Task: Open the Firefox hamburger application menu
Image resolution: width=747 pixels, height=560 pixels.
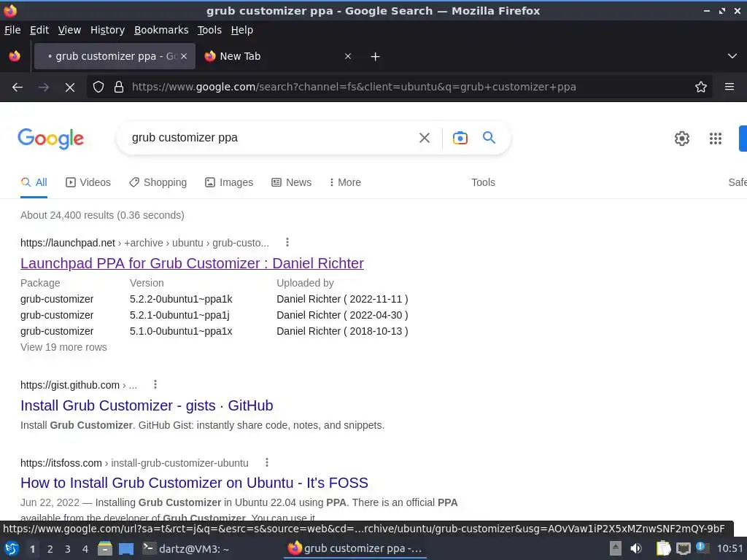Action: point(729,87)
